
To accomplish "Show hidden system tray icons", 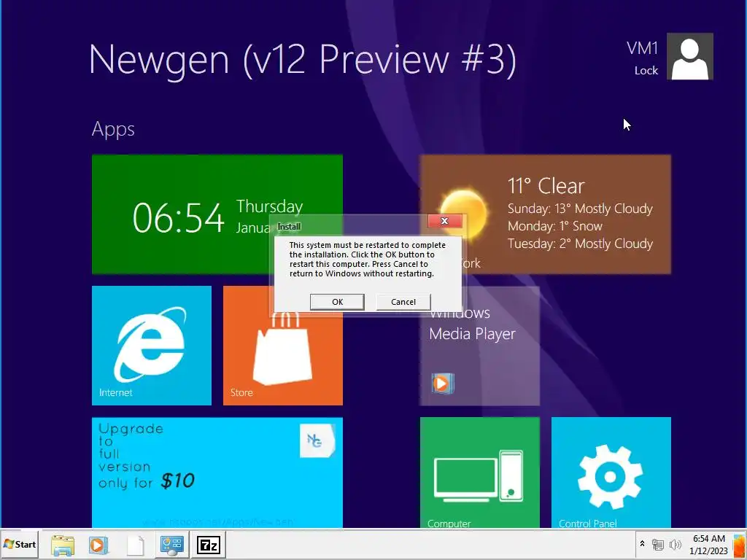I will [642, 543].
